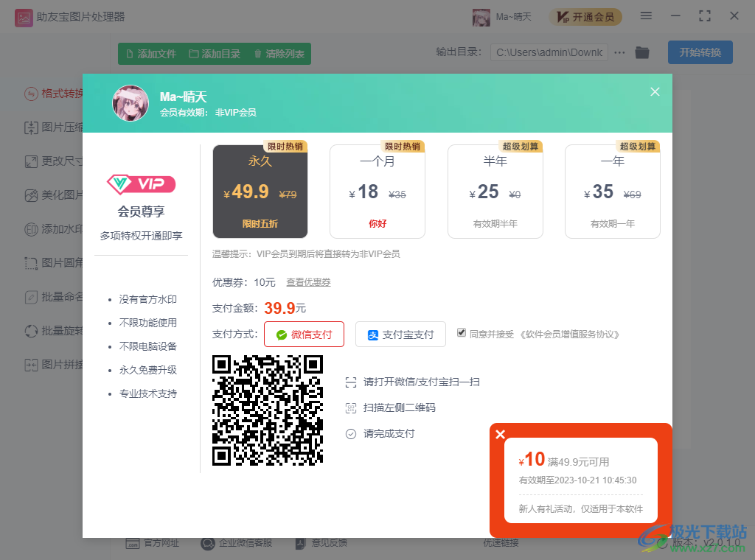
Task: Click 添加目录 in the toolbar
Action: [x=215, y=54]
